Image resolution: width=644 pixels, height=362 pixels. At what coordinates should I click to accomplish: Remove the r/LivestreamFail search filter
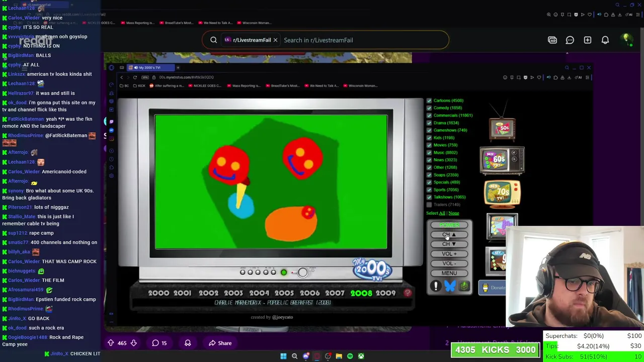pos(275,40)
